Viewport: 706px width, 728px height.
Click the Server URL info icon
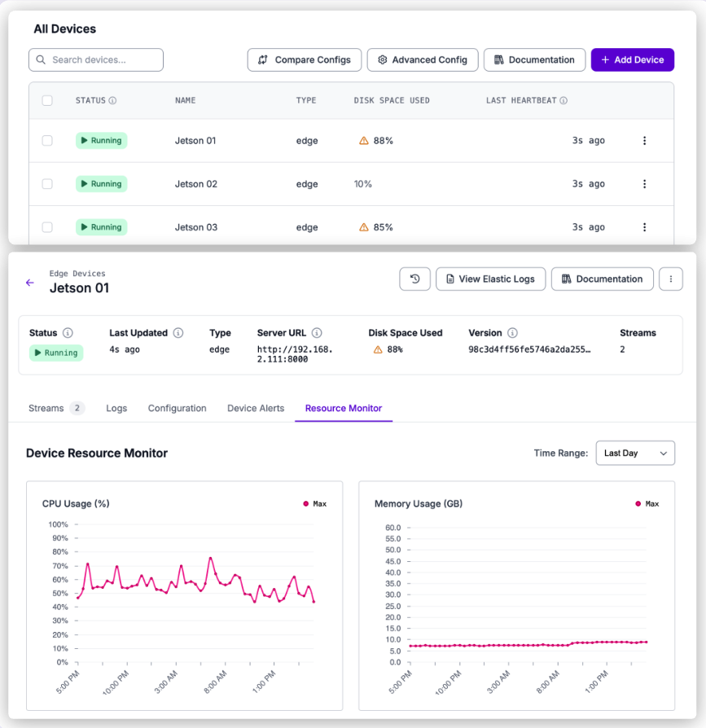(317, 333)
